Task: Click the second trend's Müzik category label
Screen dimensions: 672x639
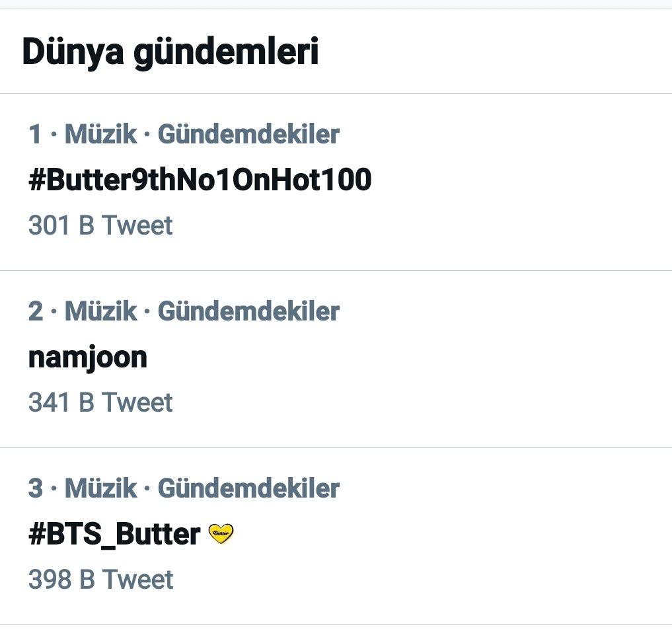Action: pyautogui.click(x=100, y=311)
